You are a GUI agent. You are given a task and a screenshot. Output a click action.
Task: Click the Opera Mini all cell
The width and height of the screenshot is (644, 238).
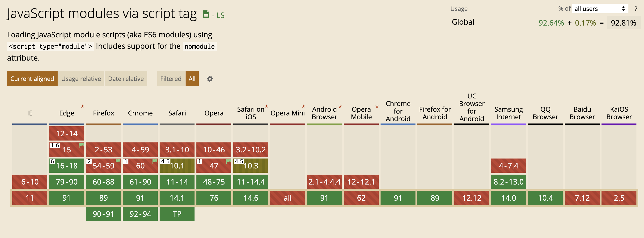[288, 198]
